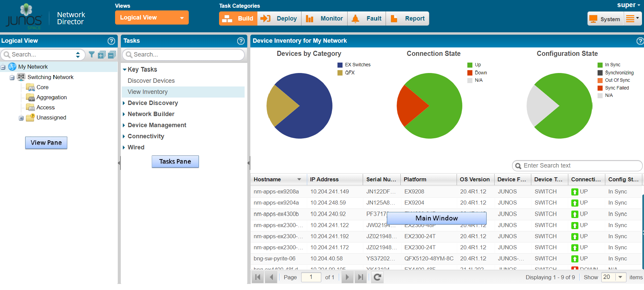Click the collapse all tree icon
Screen dimensions: 644x290
pyautogui.click(x=112, y=55)
